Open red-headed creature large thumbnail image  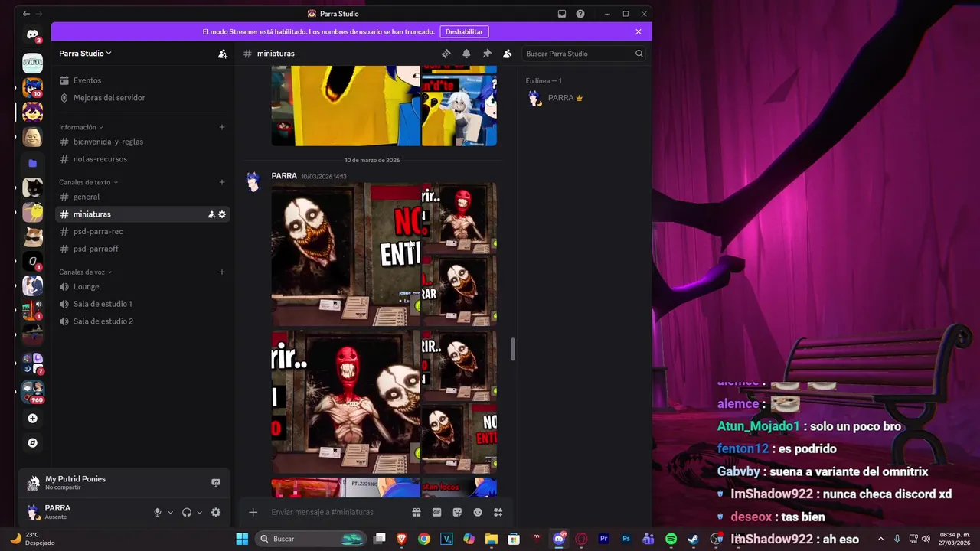tap(346, 403)
